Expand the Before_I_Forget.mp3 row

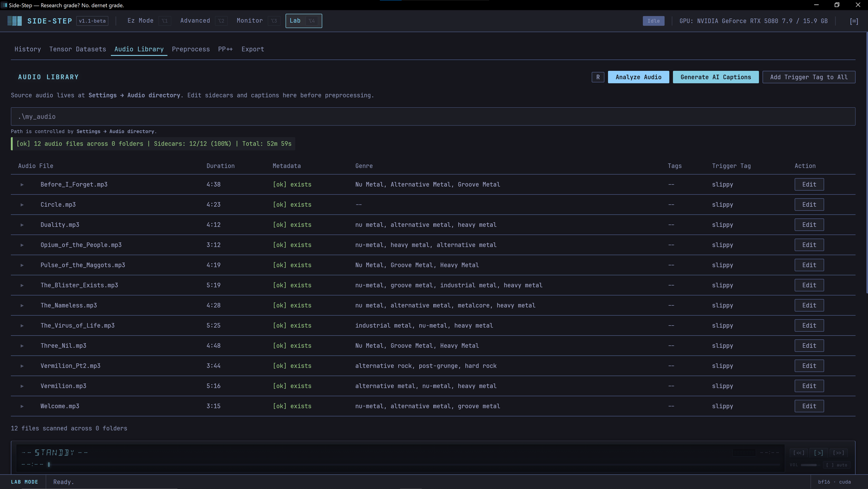[22, 185]
